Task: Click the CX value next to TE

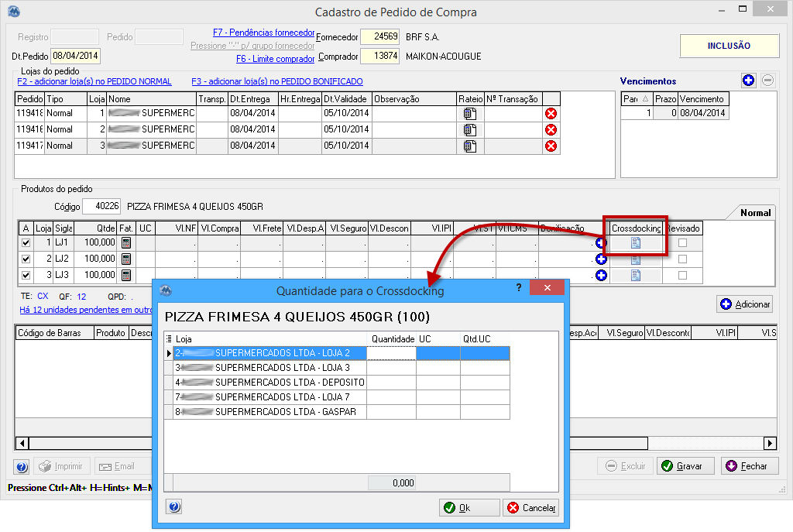Action: point(43,297)
